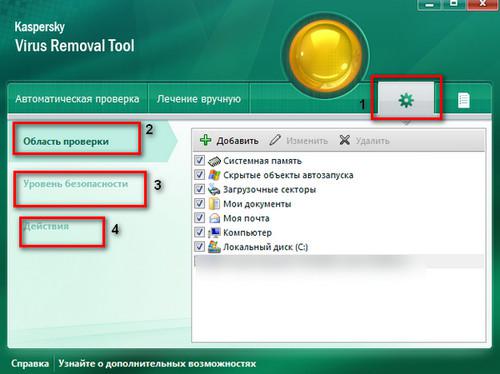Screen dimensions: 500x374
Task: Switch to Лечение вручную tab
Action: (199, 99)
